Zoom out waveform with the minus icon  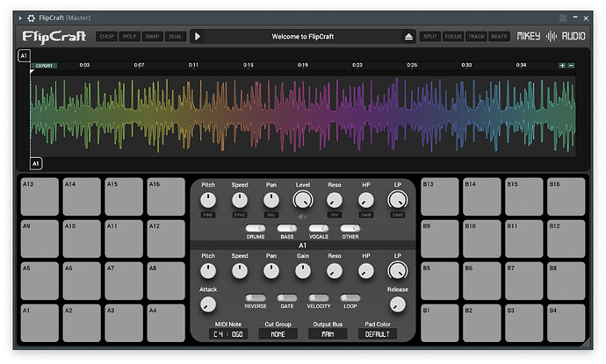[x=571, y=66]
